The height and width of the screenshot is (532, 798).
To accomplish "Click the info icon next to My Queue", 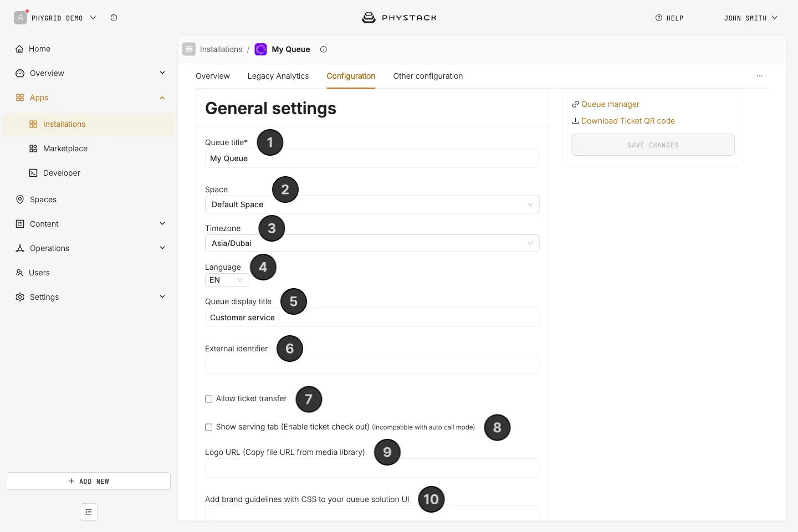I will coord(324,49).
